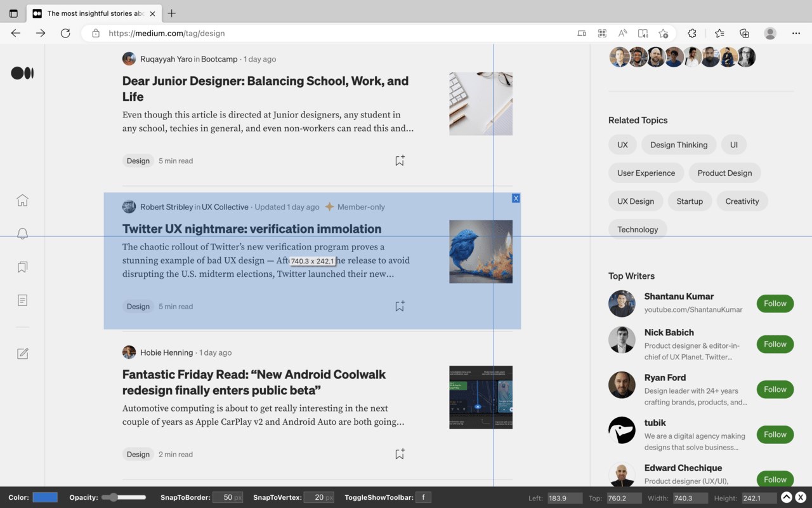This screenshot has width=812, height=508.
Task: Select the Technology topic chip
Action: click(x=638, y=229)
